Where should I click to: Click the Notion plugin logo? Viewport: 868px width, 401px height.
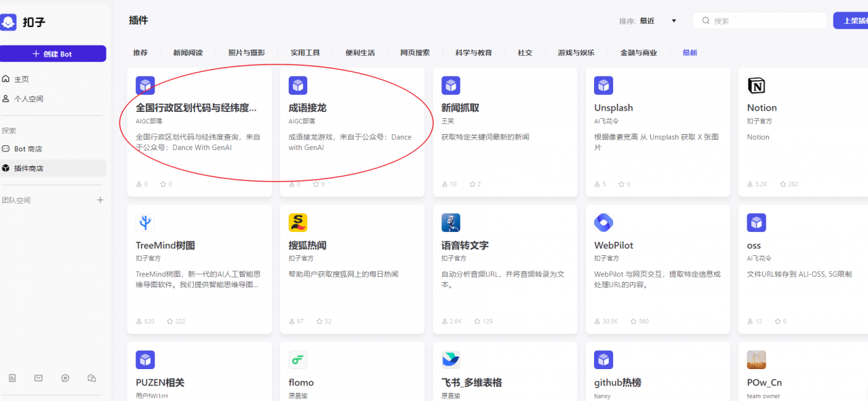click(x=756, y=85)
